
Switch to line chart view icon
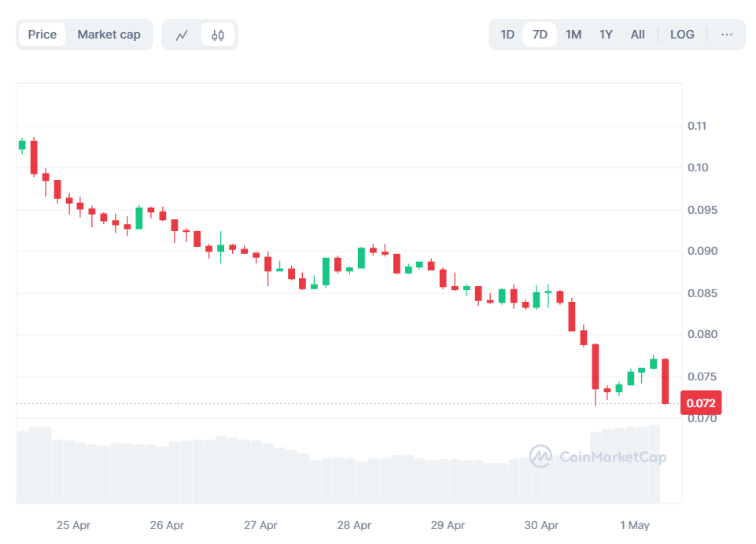coord(182,35)
